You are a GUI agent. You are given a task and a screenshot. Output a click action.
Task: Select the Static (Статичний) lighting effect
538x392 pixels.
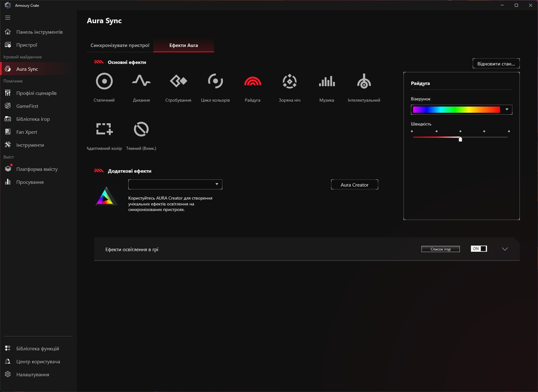[104, 81]
